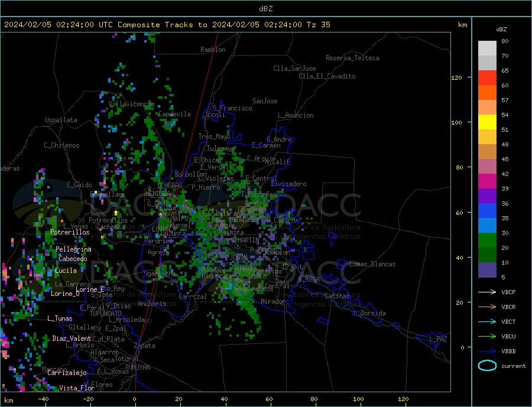Image resolution: width=532 pixels, height=407 pixels.
Task: Pick the slate purple 5–10 dBZ swatch
Action: 487,269
